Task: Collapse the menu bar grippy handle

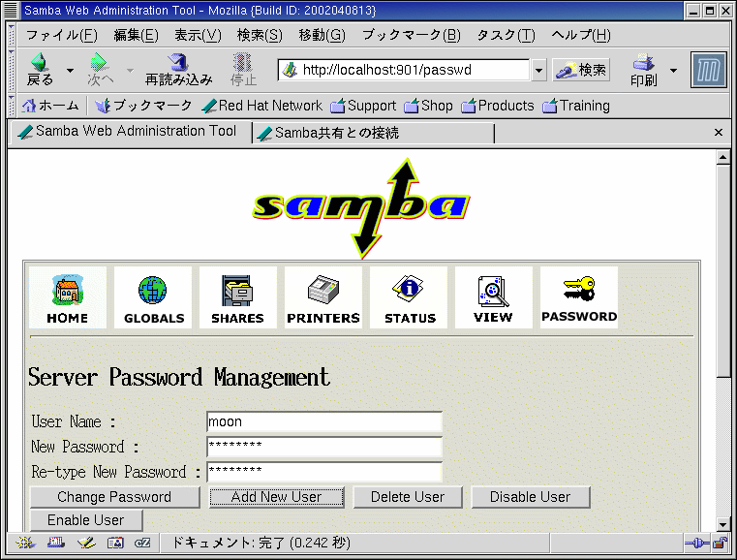Action: pyautogui.click(x=12, y=35)
